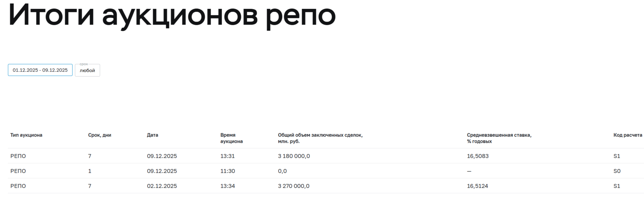The width and height of the screenshot is (644, 200).
Task: Click the 13:31 auction time cell
Action: (x=227, y=156)
